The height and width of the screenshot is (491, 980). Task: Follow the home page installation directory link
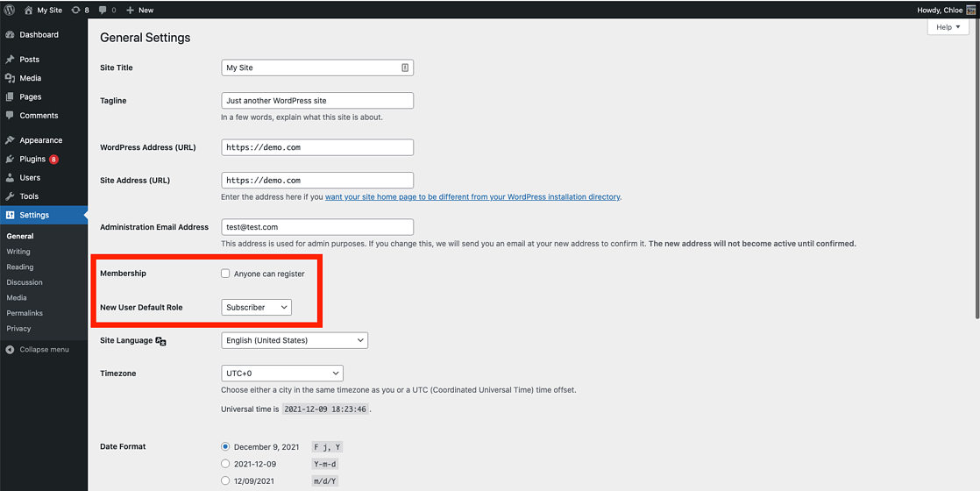click(x=472, y=197)
